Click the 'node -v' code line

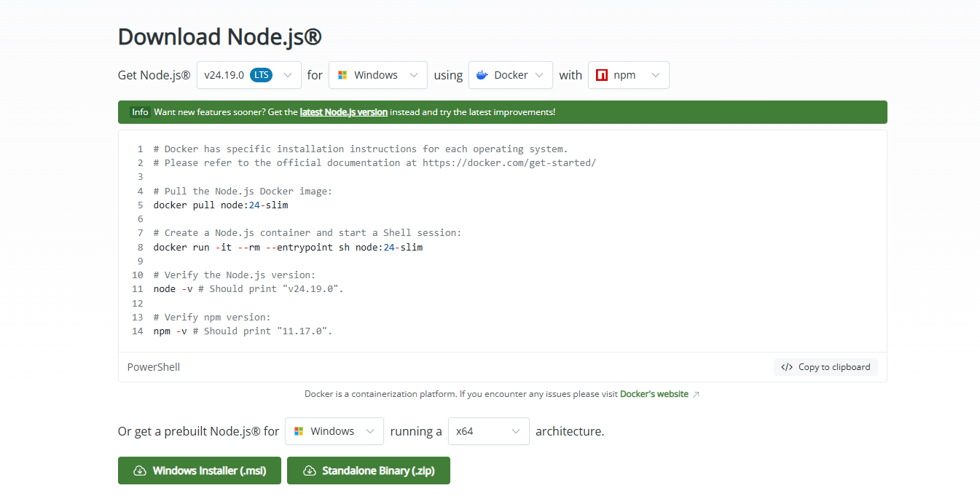(248, 288)
